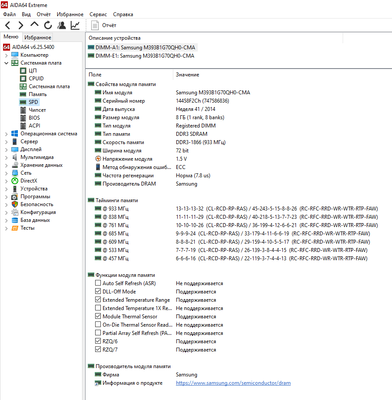Viewport: 392px width, 400px height.
Task: Click the Дисплей screen icon
Action: click(x=15, y=149)
